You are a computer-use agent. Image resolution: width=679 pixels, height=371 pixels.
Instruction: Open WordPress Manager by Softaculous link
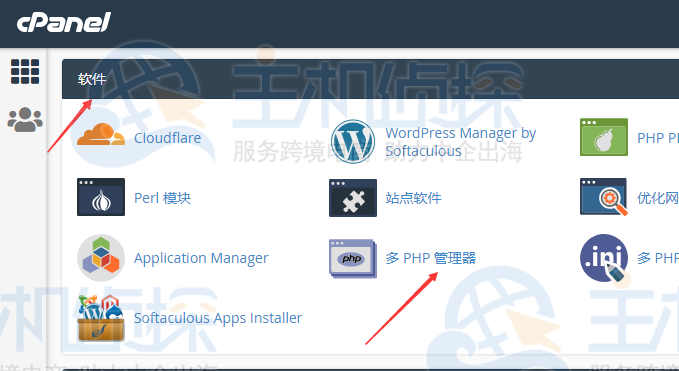coord(461,142)
